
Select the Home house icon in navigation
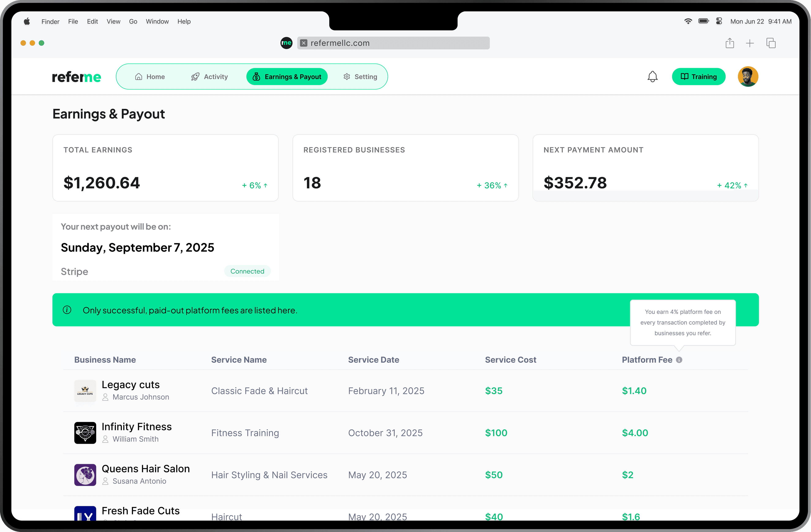[138, 76]
